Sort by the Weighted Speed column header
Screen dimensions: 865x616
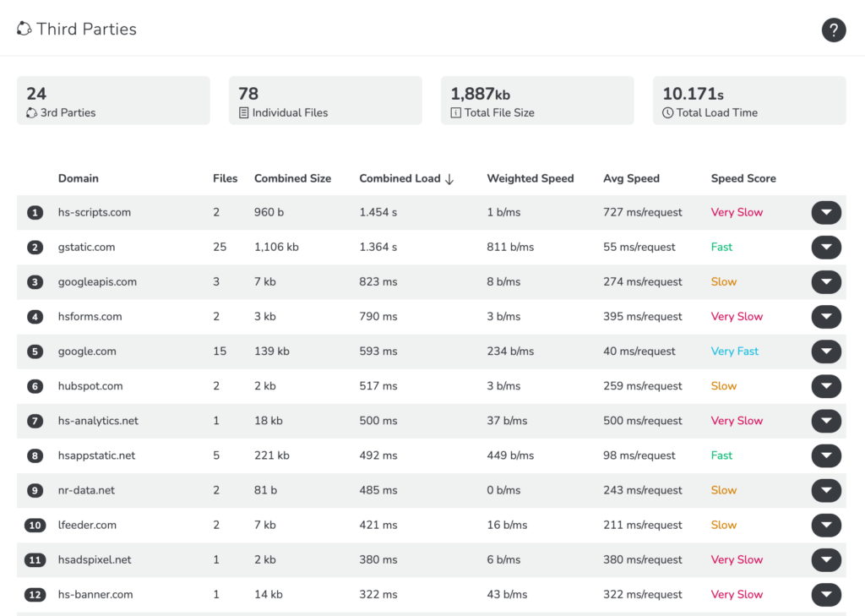pos(530,178)
